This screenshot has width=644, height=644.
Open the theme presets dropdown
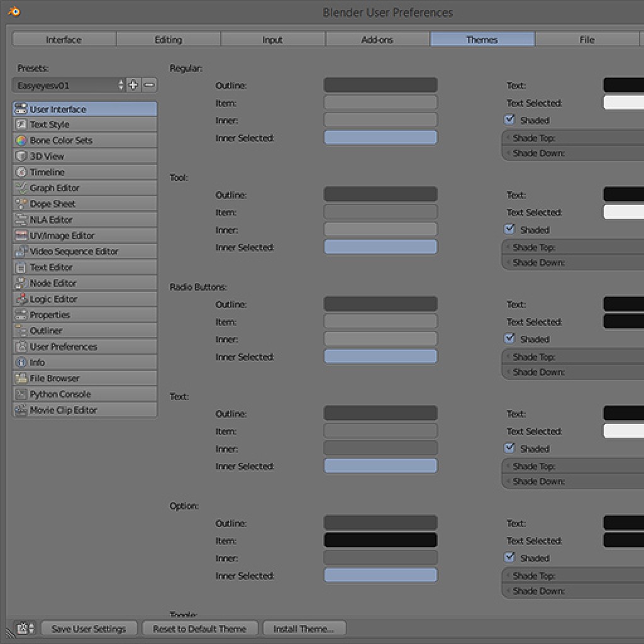63,85
